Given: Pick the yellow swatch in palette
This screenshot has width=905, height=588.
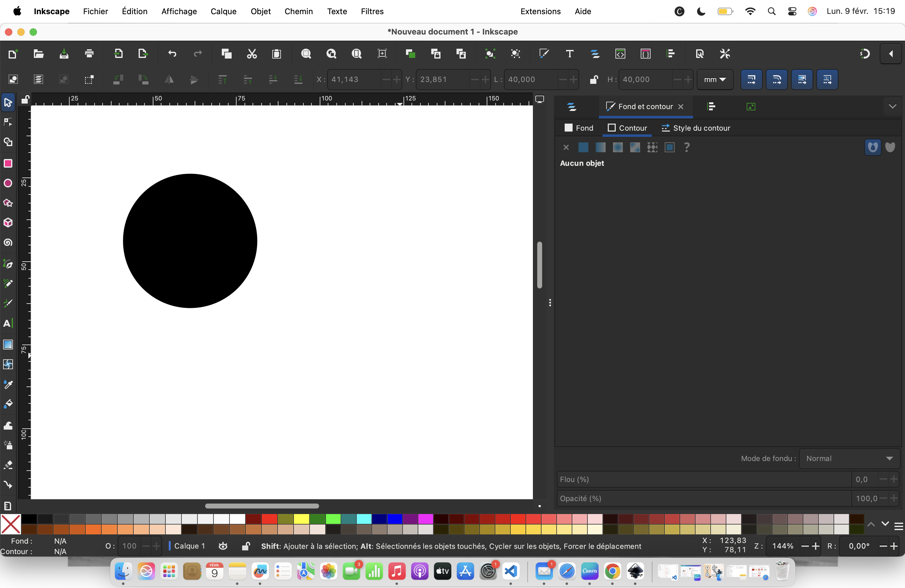Looking at the screenshot, I should [x=301, y=519].
